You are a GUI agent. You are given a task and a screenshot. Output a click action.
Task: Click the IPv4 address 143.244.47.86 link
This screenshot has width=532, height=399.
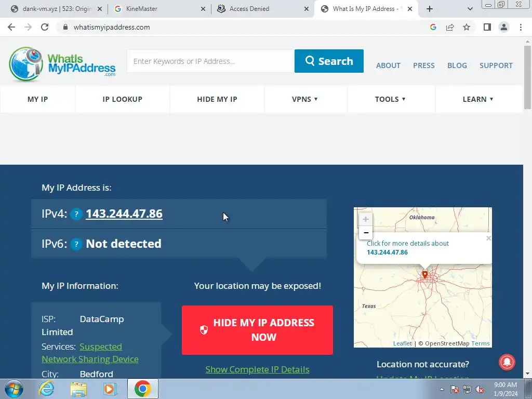pos(124,214)
